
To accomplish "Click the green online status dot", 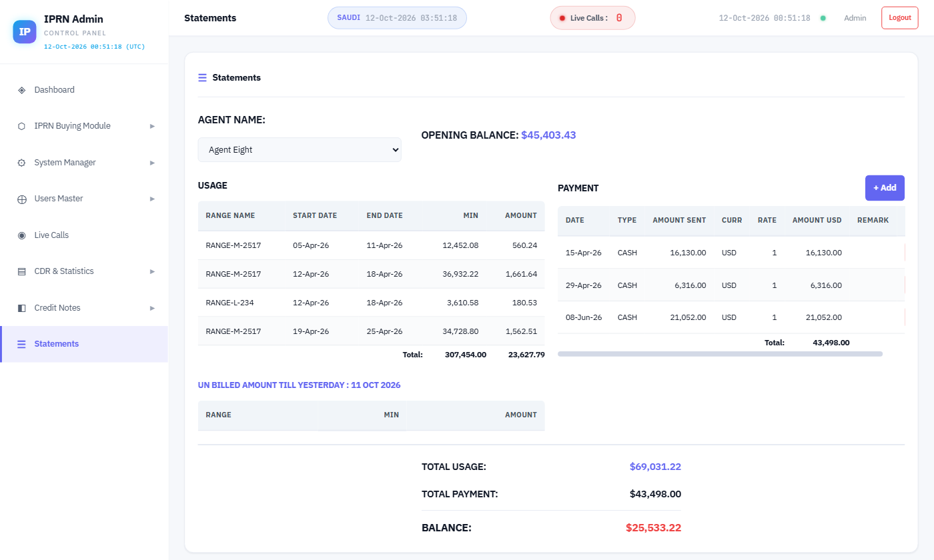I will click(x=823, y=18).
